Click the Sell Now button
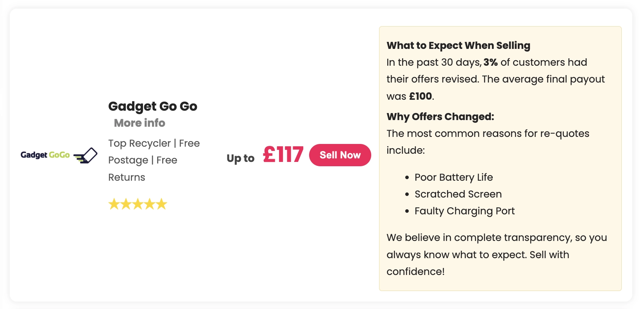The height and width of the screenshot is (309, 644). tap(340, 155)
